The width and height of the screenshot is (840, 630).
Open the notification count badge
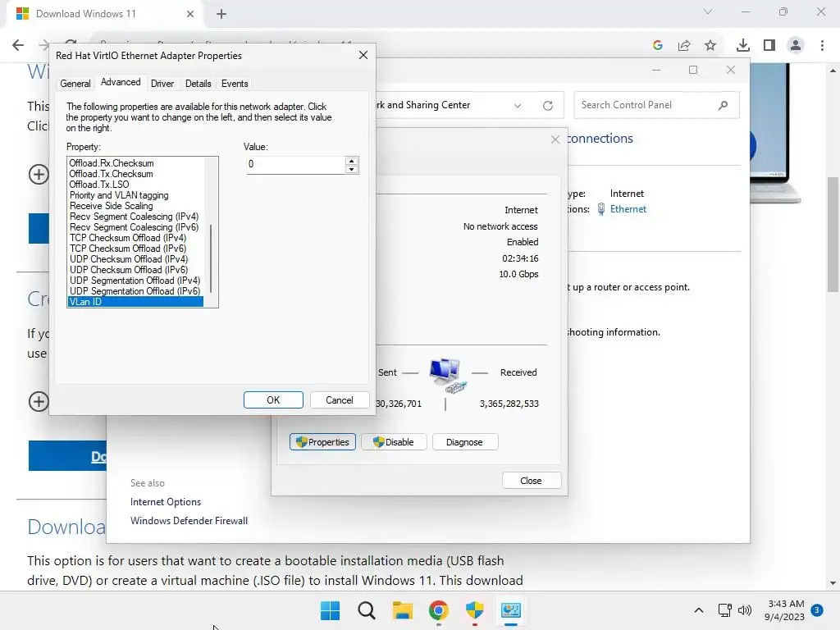[817, 609]
